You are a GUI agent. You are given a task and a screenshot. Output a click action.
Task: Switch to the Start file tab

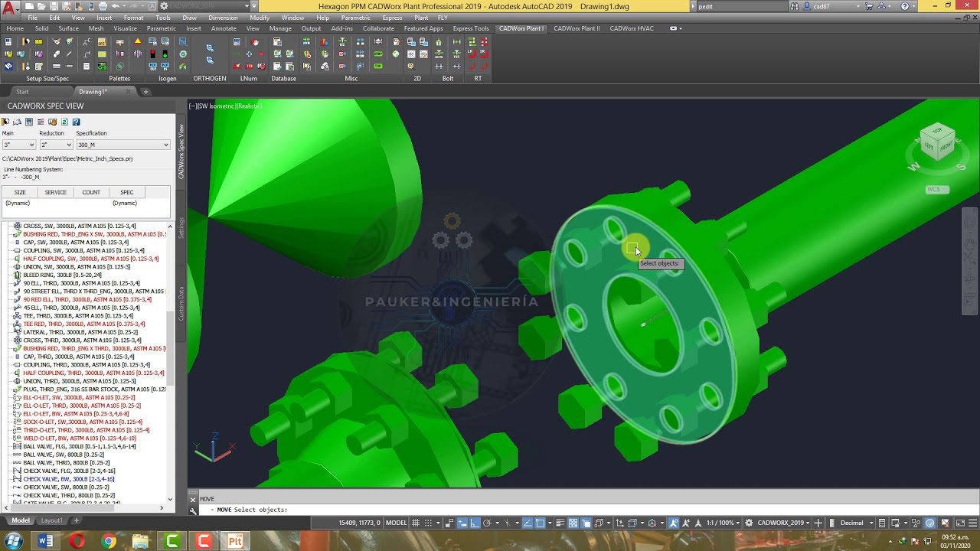[x=22, y=92]
